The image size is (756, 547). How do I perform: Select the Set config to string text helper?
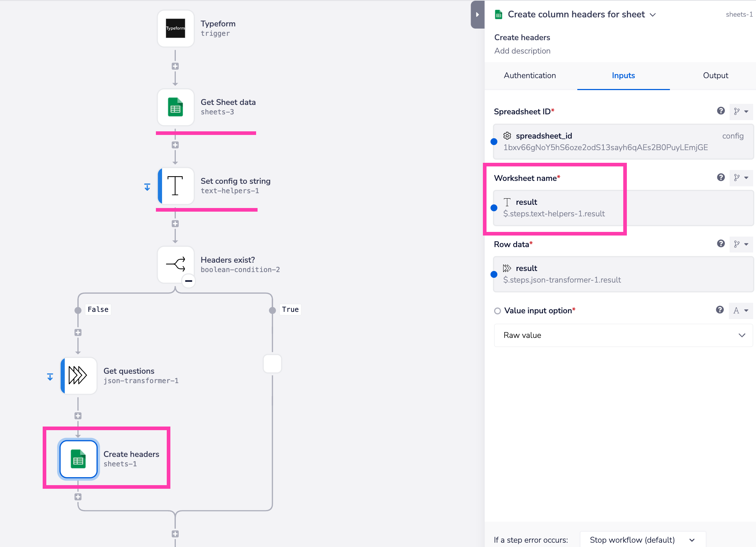coord(175,186)
